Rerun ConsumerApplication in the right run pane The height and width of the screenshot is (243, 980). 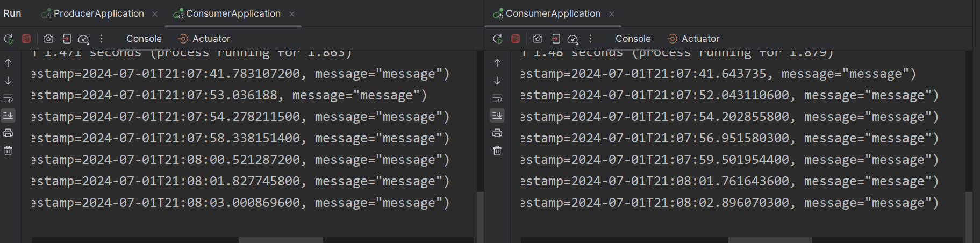[x=498, y=39]
